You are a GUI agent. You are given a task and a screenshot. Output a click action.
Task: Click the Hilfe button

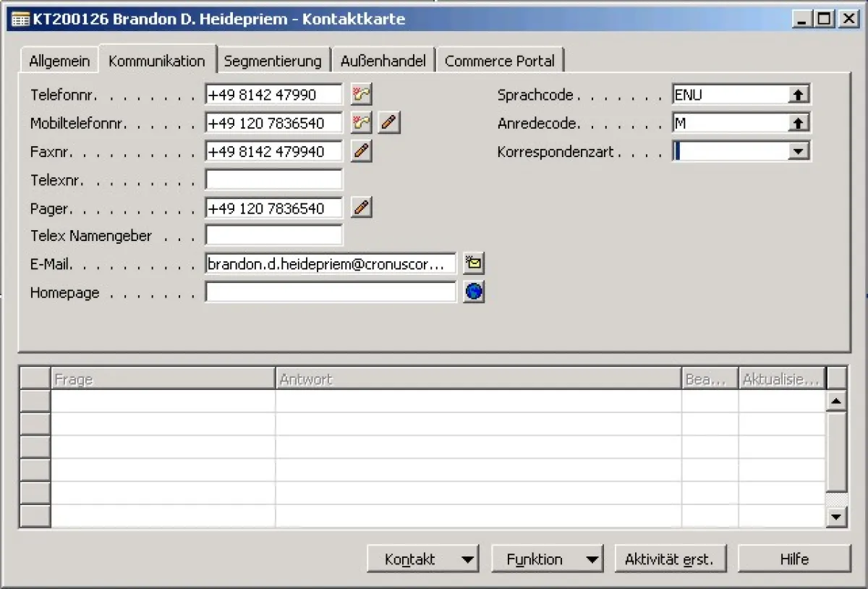point(794,559)
